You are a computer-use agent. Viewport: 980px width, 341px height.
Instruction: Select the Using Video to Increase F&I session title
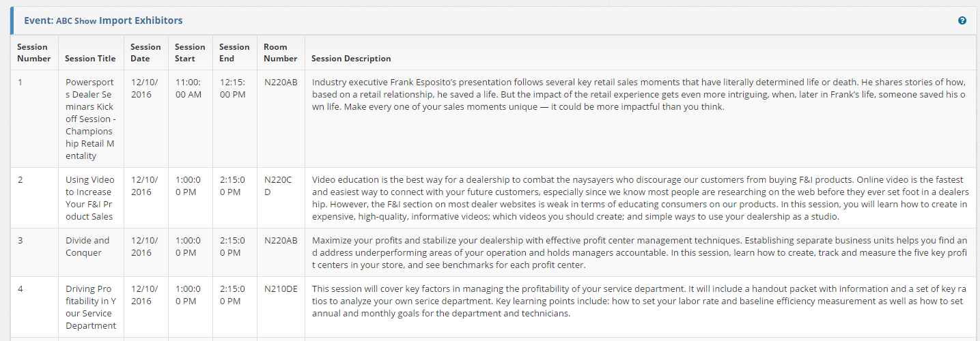(90, 198)
